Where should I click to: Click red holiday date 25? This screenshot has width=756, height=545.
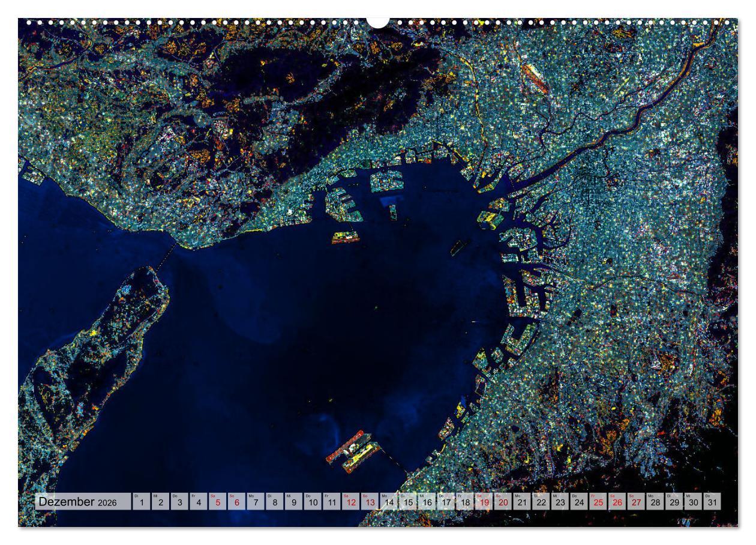598,502
